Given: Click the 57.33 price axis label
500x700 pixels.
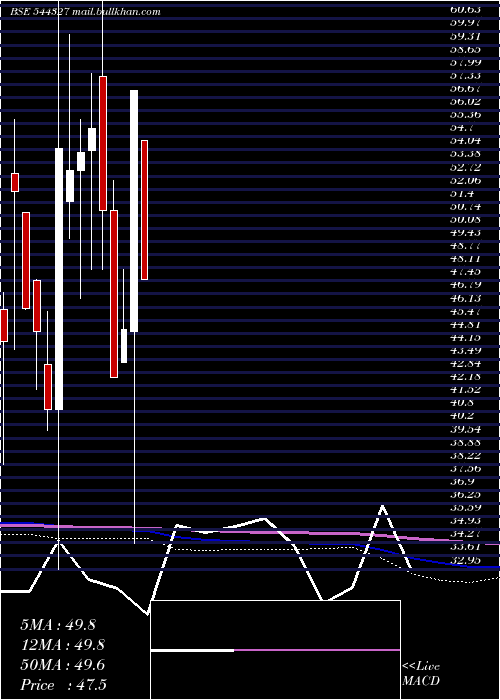Looking at the screenshot, I should point(466,75).
